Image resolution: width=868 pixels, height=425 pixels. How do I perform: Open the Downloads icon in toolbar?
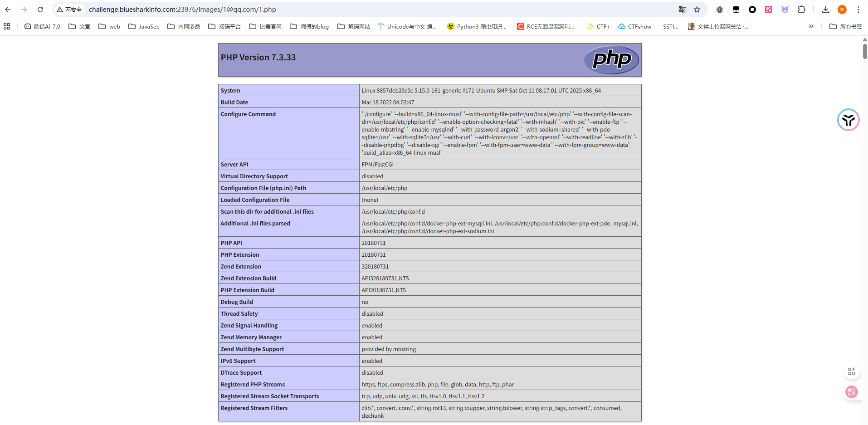(826, 10)
